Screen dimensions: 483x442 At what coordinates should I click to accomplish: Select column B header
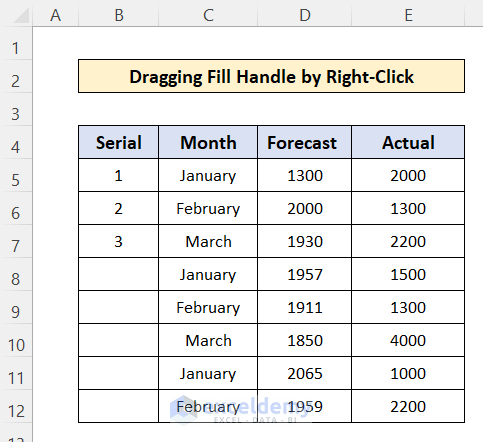[119, 15]
